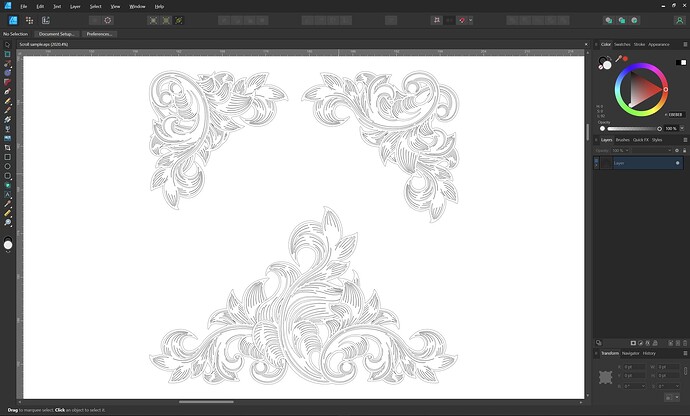
Task: Click the Mask Layer icon
Action: coord(633,343)
